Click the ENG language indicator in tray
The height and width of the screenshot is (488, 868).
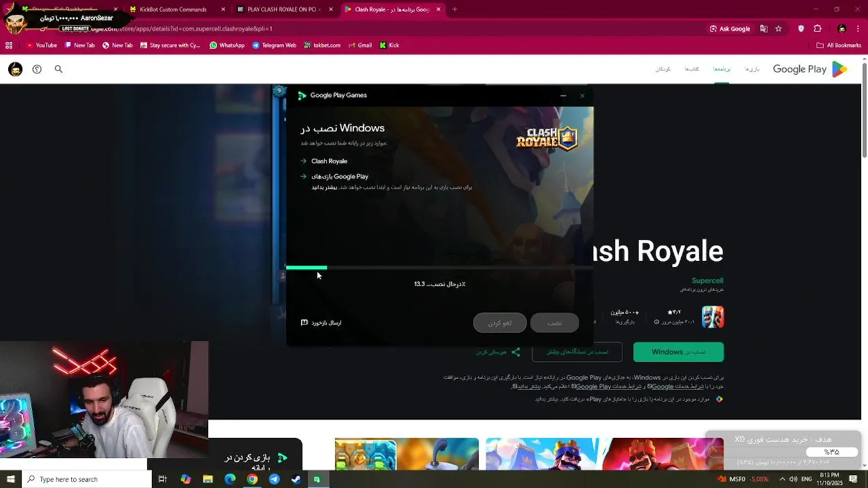[x=807, y=479]
